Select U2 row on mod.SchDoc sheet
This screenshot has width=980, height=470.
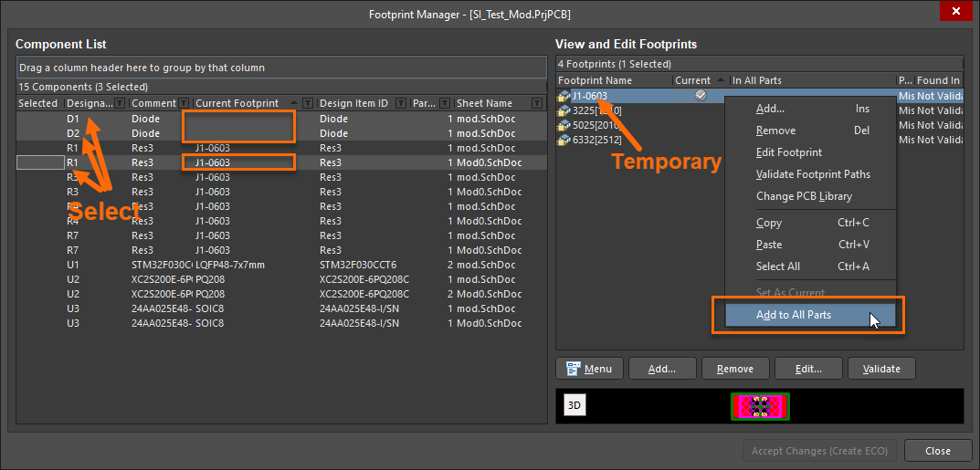(281, 279)
